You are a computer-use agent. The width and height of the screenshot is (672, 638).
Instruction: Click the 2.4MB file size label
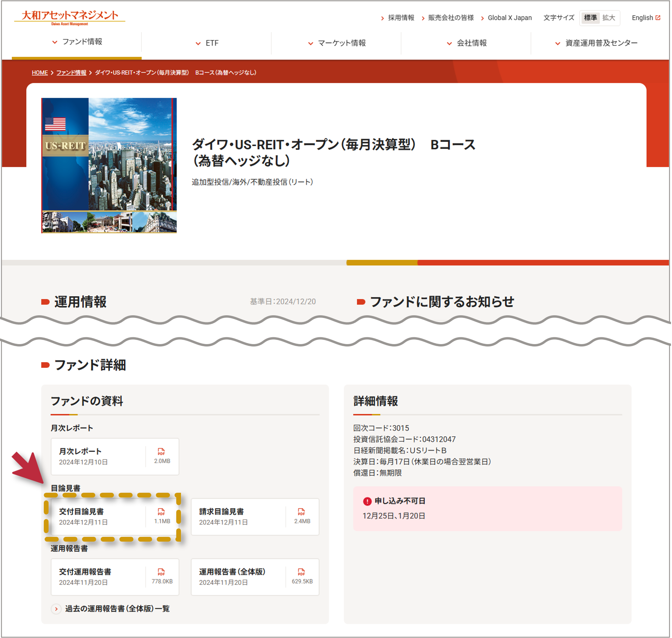[x=303, y=522]
